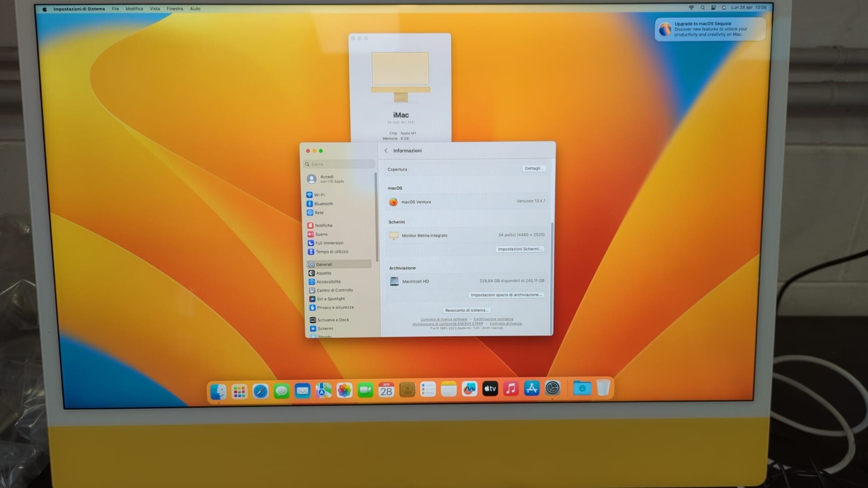This screenshot has height=488, width=868.
Task: Open the Apple menu
Action: click(x=44, y=9)
